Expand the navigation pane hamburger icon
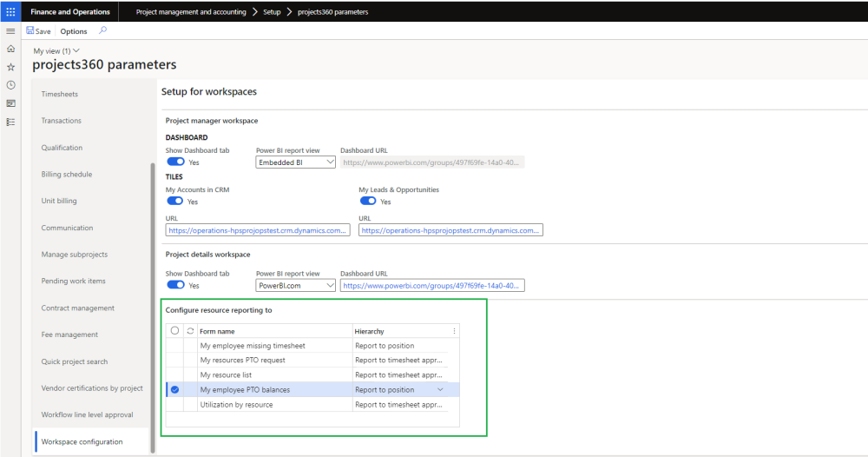This screenshot has width=868, height=457. point(10,30)
